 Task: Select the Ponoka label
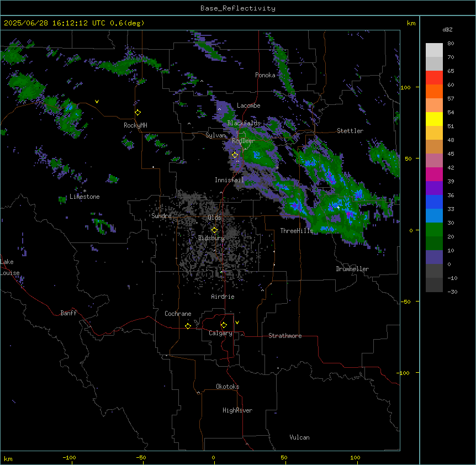point(265,75)
